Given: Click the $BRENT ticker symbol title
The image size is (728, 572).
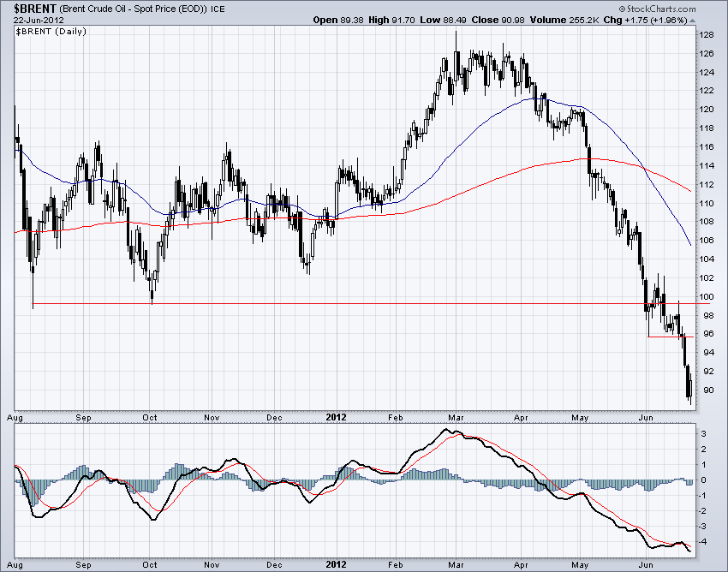Looking at the screenshot, I should coord(35,9).
